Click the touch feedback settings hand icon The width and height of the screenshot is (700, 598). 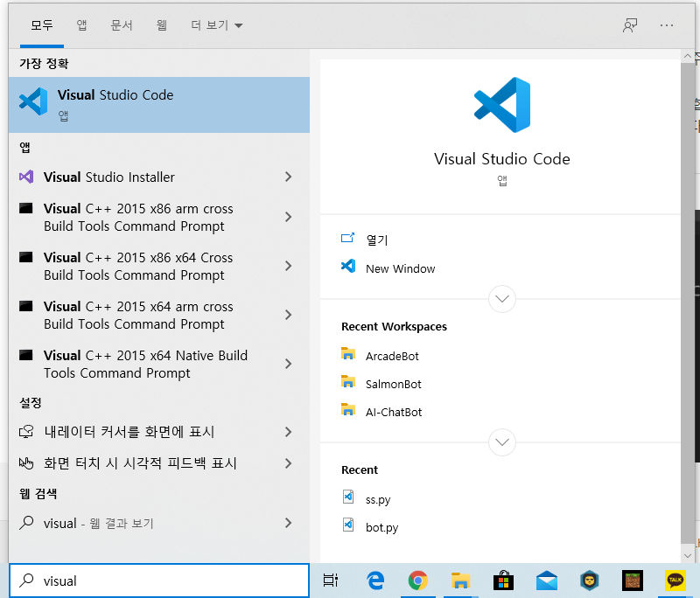coord(26,463)
